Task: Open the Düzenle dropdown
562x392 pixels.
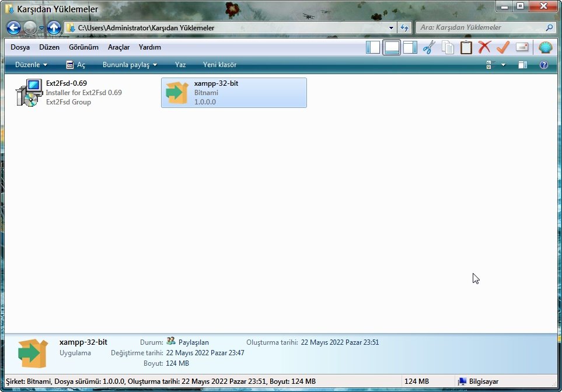Action: tap(31, 65)
